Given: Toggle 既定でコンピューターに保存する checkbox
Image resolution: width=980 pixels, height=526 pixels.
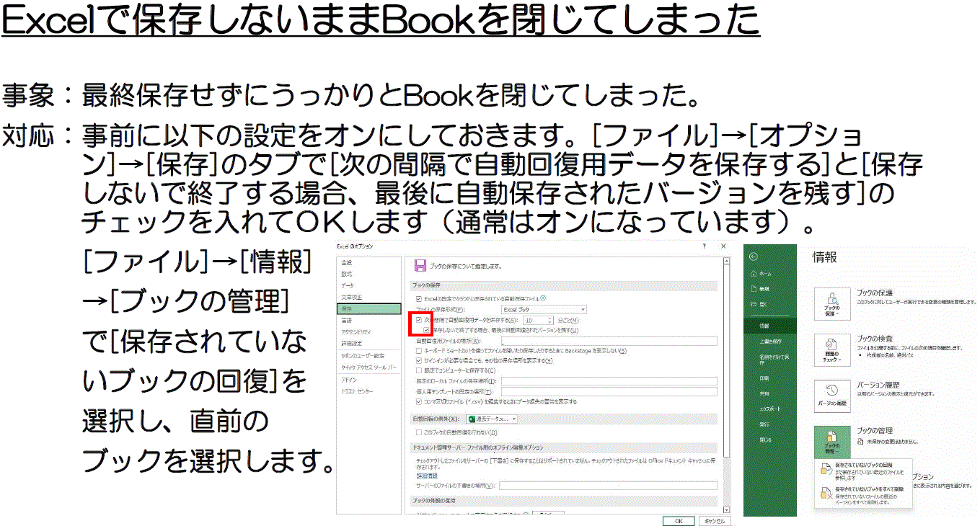Looking at the screenshot, I should coord(419,370).
